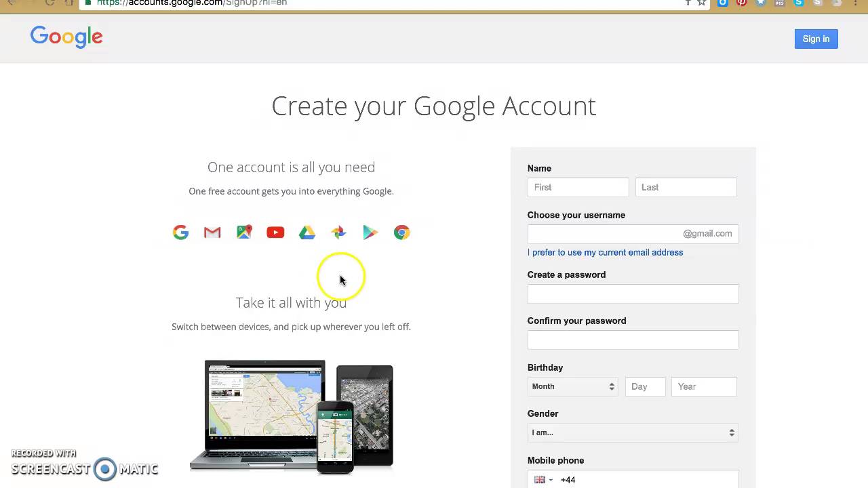Click 'Switch between devices' description text
The width and height of the screenshot is (868, 488).
click(291, 327)
